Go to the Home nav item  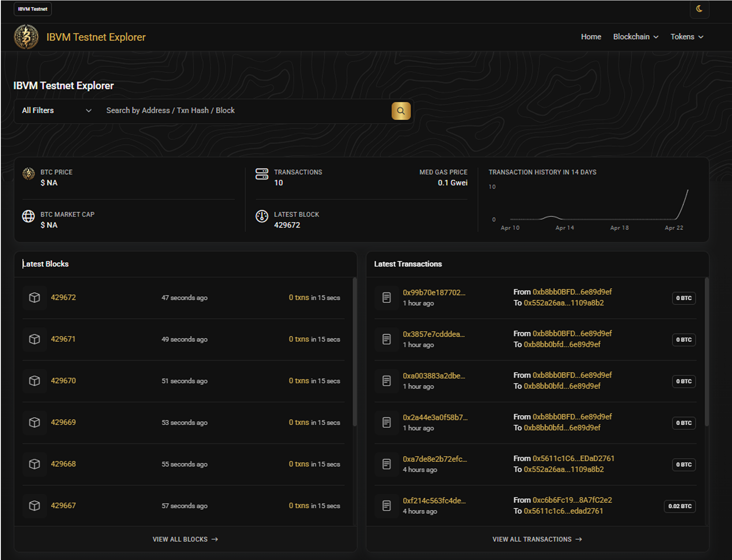click(x=591, y=37)
